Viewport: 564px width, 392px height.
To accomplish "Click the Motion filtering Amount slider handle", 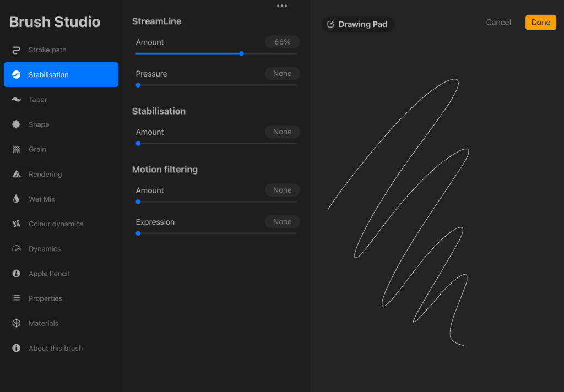I will [138, 202].
